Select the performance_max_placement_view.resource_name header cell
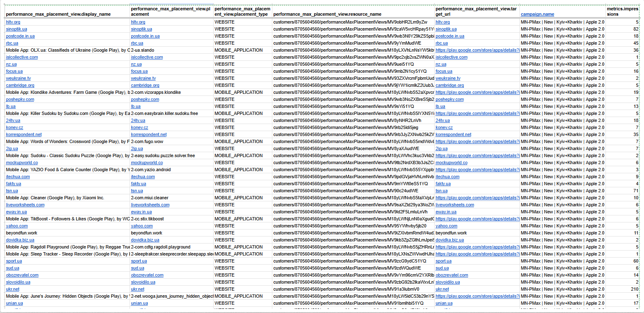This screenshot has width=644, height=313. pos(353,11)
